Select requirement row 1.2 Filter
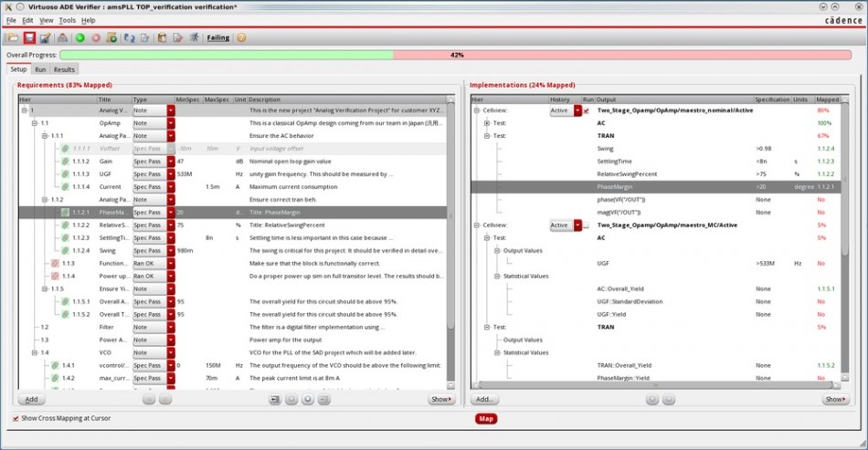Screen dimensions: 868x450 (232, 328)
